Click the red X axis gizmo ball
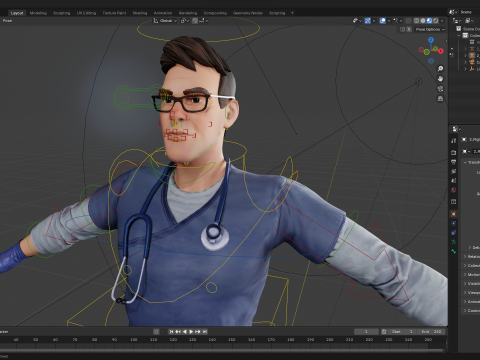Screen dimensions: 480x360 pos(441,51)
